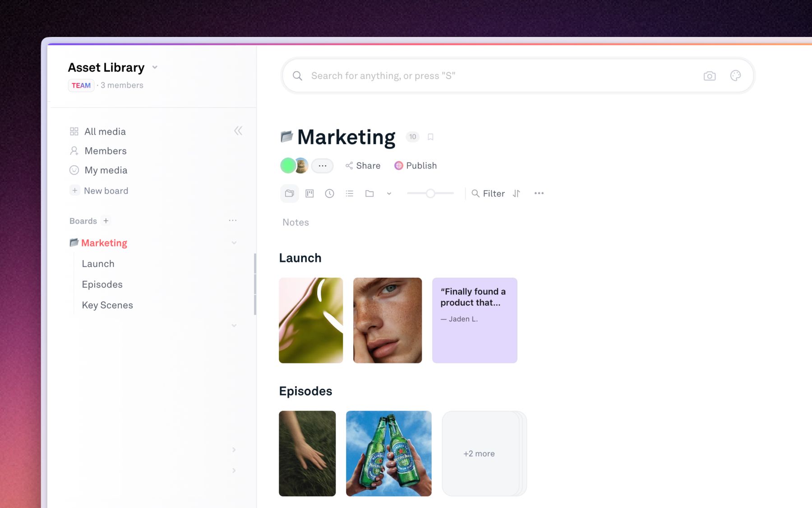The width and height of the screenshot is (812, 508).
Task: Open the Launch sub-board
Action: [98, 264]
